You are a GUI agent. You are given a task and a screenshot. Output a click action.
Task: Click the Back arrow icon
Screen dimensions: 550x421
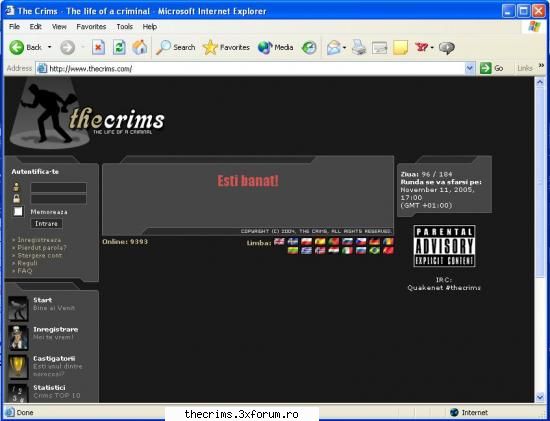(16, 47)
